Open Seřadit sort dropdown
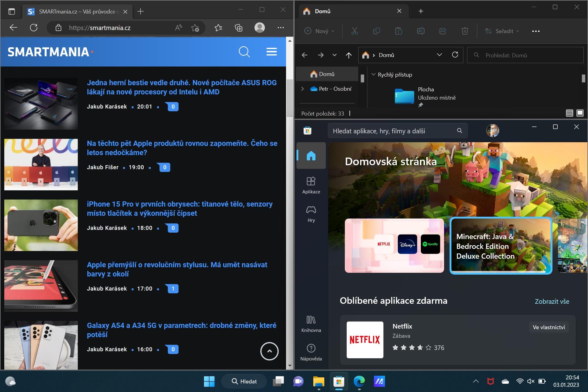Image resolution: width=588 pixels, height=392 pixels. pyautogui.click(x=502, y=31)
